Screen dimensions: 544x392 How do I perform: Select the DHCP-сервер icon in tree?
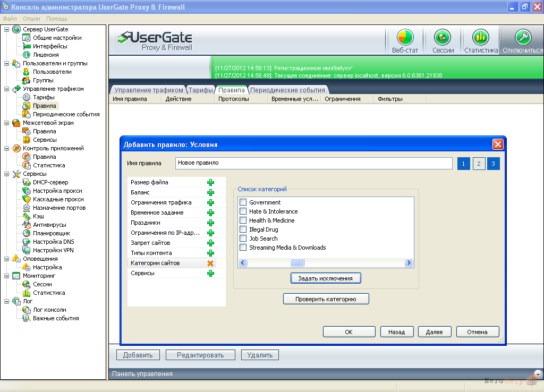[27, 182]
